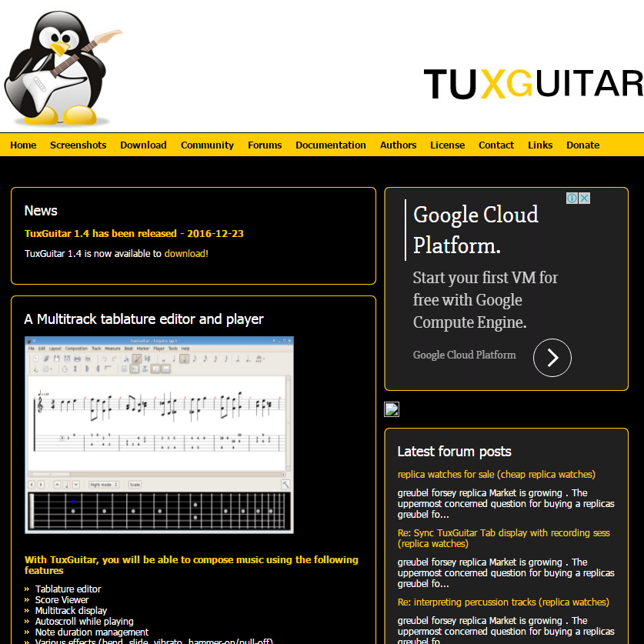
Task: Click the broken image icon below the ad
Action: click(392, 409)
